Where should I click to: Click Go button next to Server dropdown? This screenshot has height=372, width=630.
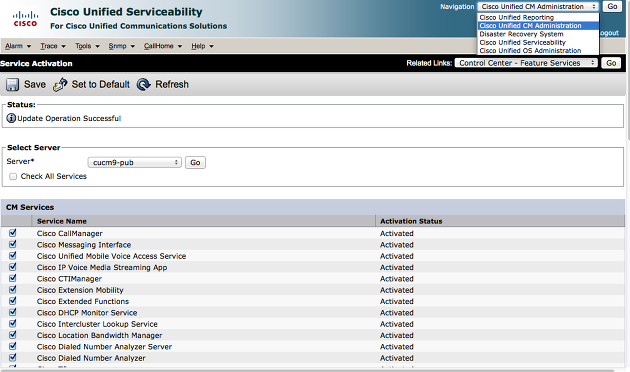[x=195, y=163]
